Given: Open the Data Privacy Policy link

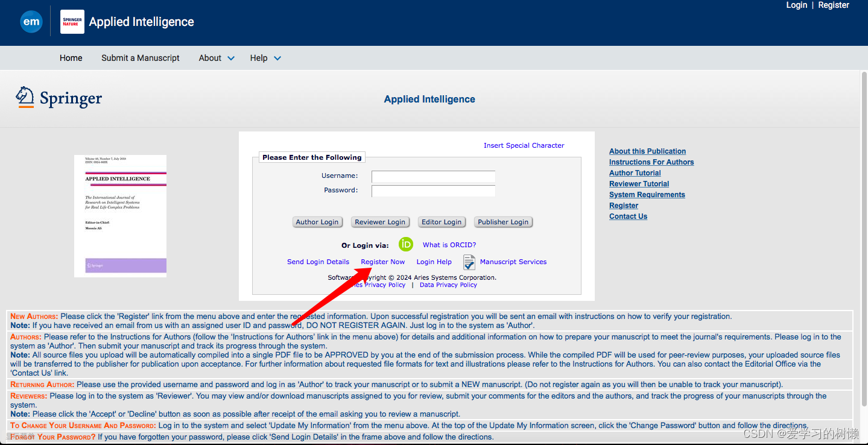Looking at the screenshot, I should (x=448, y=285).
